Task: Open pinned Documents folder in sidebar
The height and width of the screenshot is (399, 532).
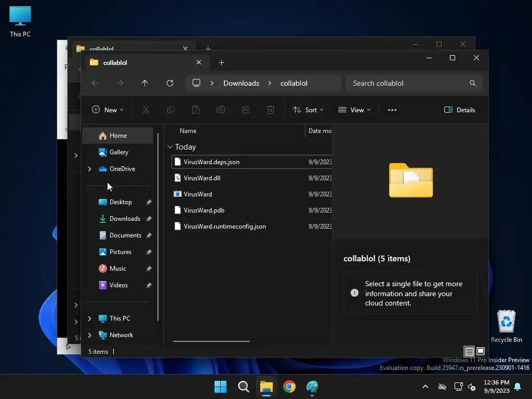Action: pos(117,235)
